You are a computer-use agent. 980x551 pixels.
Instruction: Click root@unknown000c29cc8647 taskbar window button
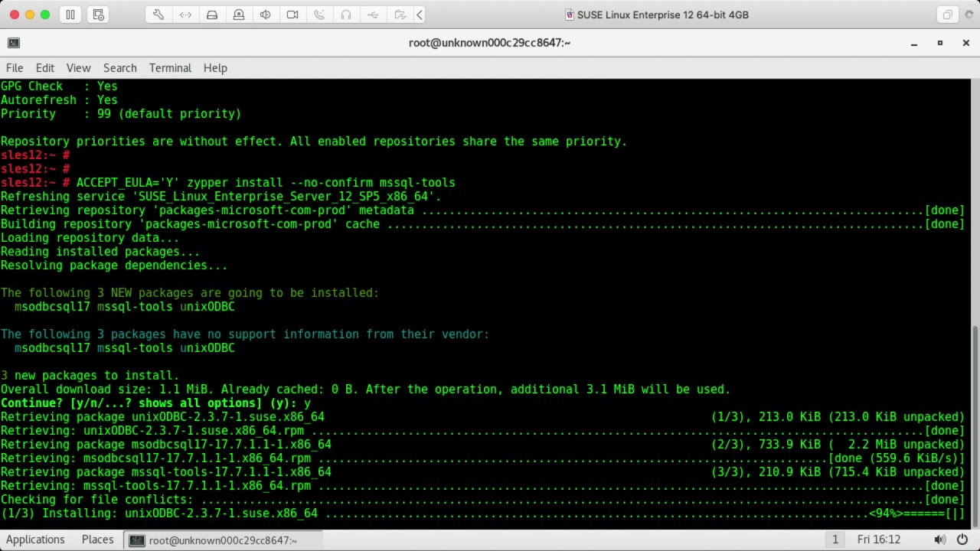(x=222, y=540)
